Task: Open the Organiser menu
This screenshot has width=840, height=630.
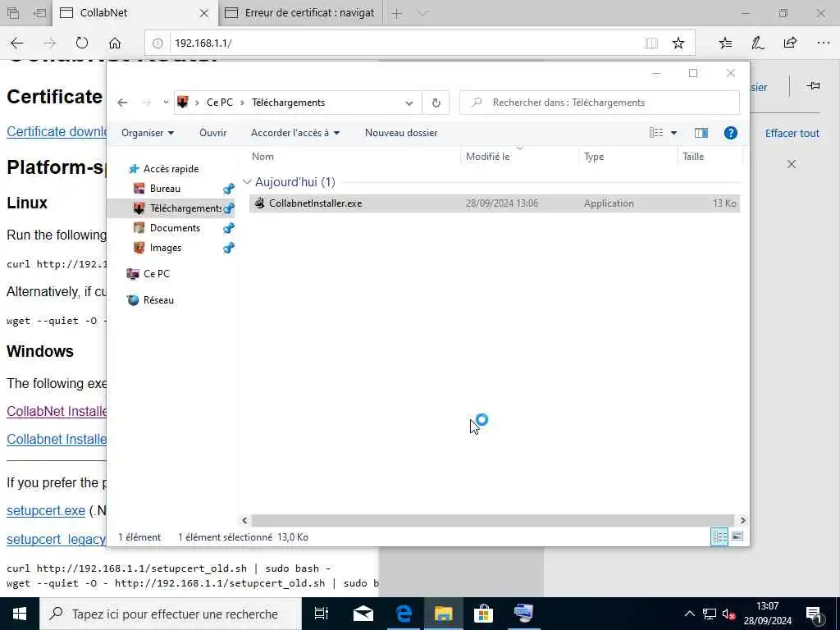Action: (x=148, y=133)
